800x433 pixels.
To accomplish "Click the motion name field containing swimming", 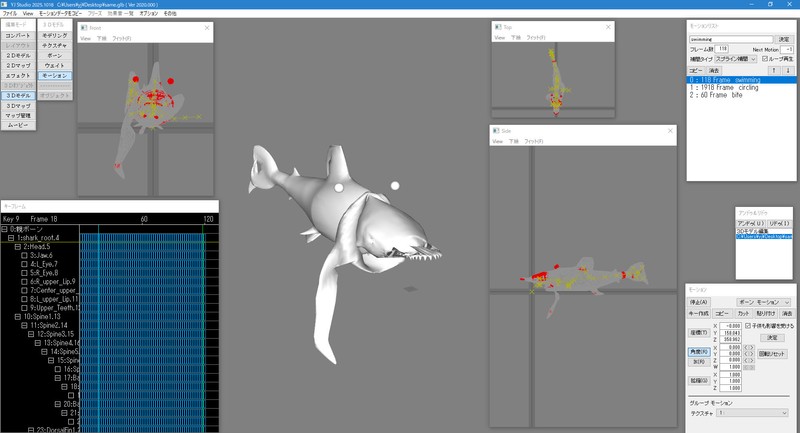I will click(x=732, y=39).
